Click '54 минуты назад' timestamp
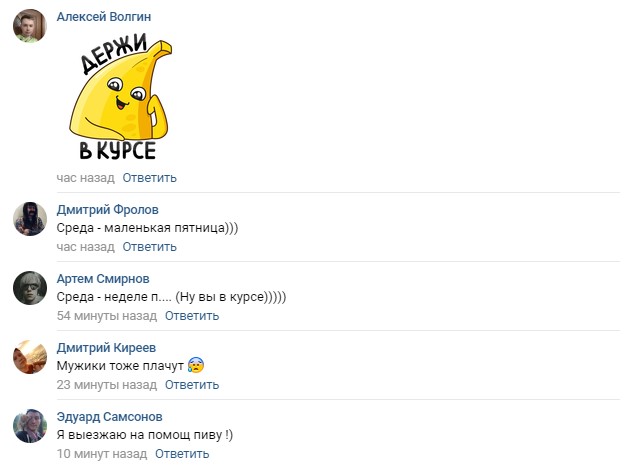Viewport: 635px width, 469px height. (x=107, y=316)
